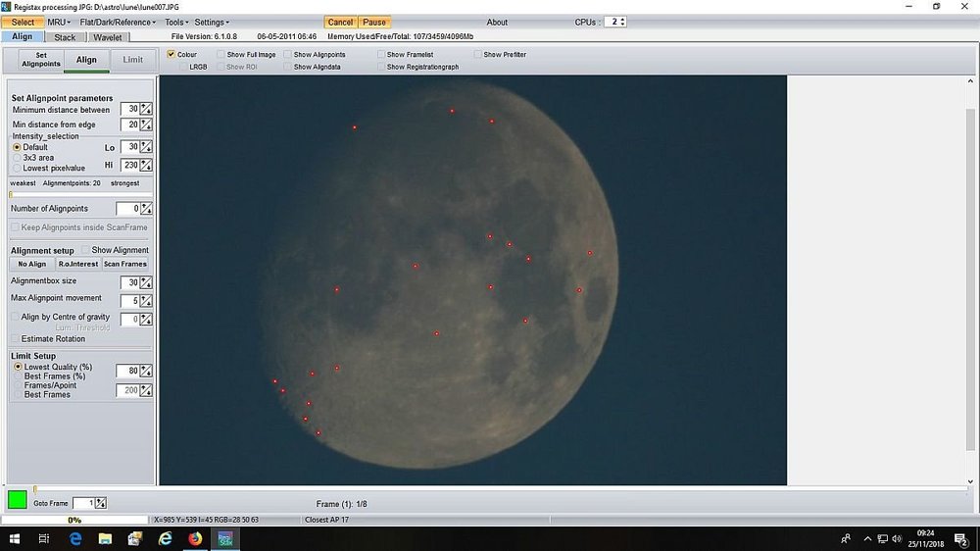Click the RegiStax taskbar icon
Image resolution: width=980 pixels, height=551 pixels.
click(x=225, y=538)
